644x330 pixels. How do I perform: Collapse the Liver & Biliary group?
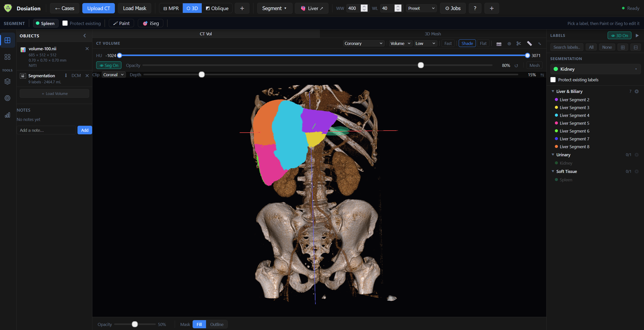coord(553,91)
